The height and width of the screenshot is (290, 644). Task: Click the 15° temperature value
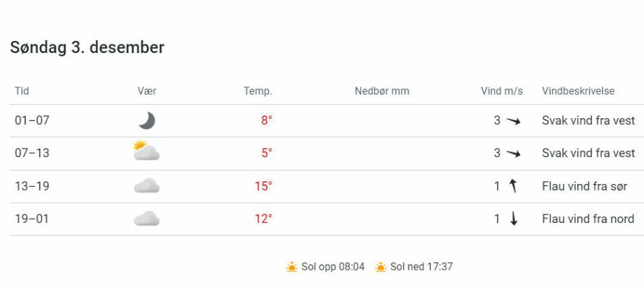pos(263,186)
